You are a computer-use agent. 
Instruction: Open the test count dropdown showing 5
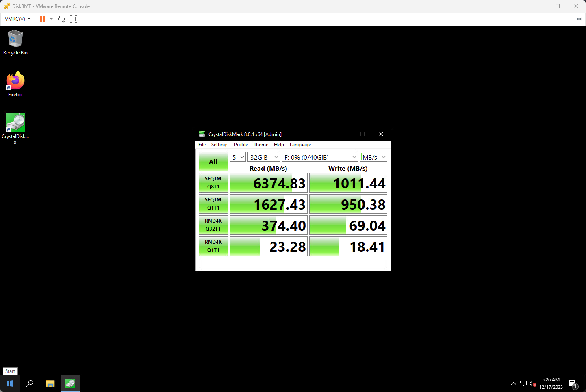coord(238,157)
